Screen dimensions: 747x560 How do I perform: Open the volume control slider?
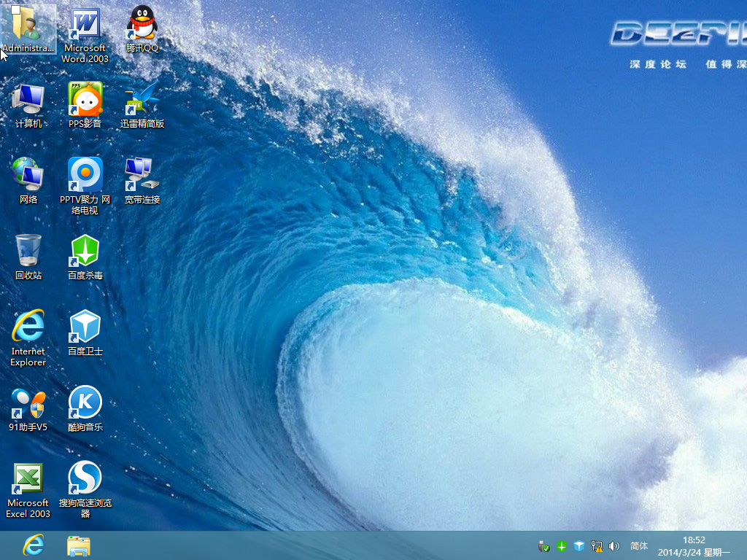coord(614,545)
